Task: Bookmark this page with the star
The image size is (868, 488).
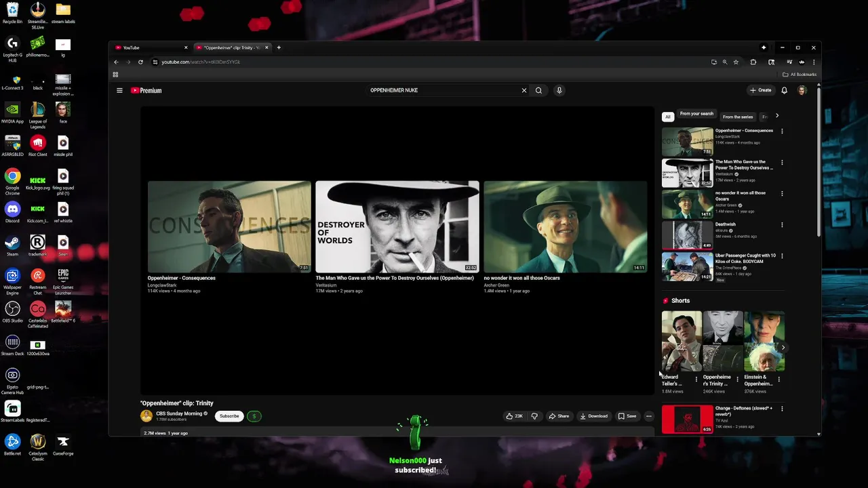Action: pyautogui.click(x=736, y=62)
